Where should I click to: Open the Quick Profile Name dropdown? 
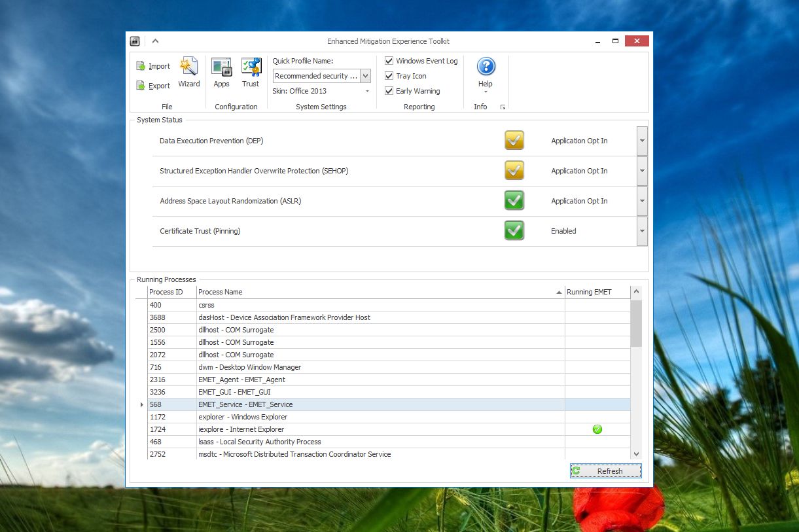pyautogui.click(x=365, y=76)
